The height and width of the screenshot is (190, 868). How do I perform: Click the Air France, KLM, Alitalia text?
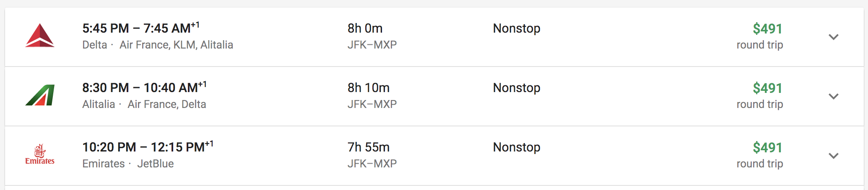[x=176, y=45]
